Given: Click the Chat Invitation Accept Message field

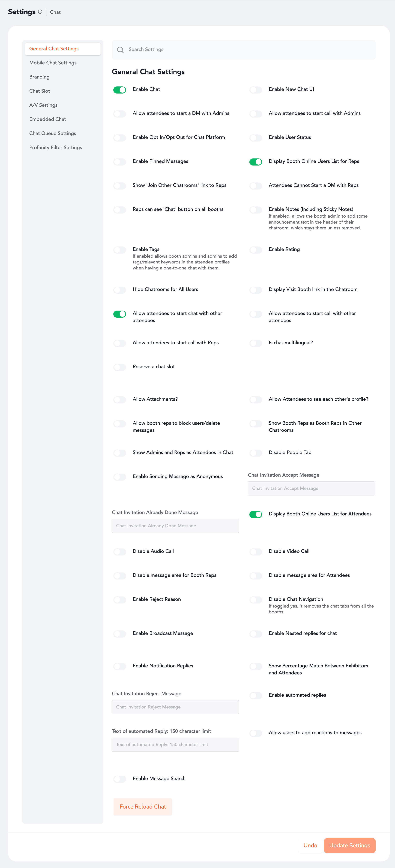Looking at the screenshot, I should (311, 488).
